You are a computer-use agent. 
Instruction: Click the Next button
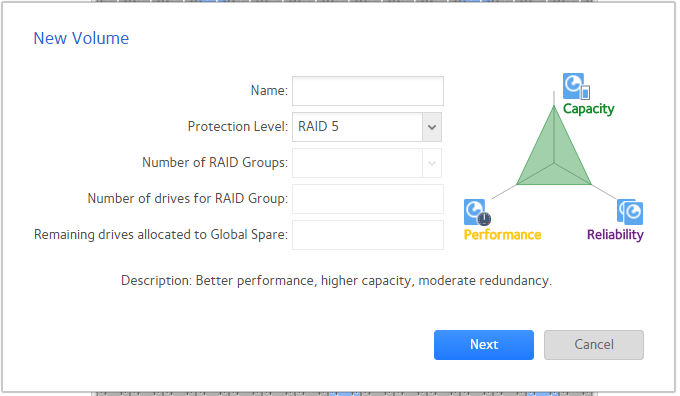[x=484, y=345]
